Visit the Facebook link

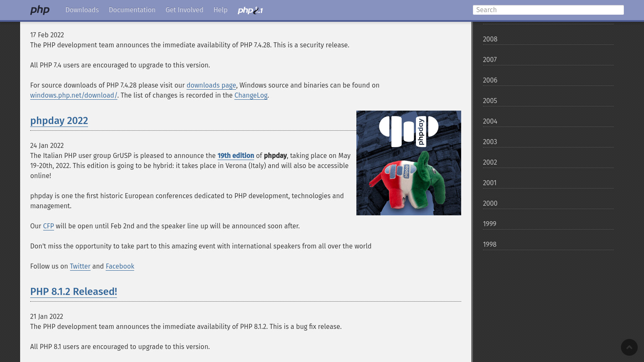coord(120,266)
